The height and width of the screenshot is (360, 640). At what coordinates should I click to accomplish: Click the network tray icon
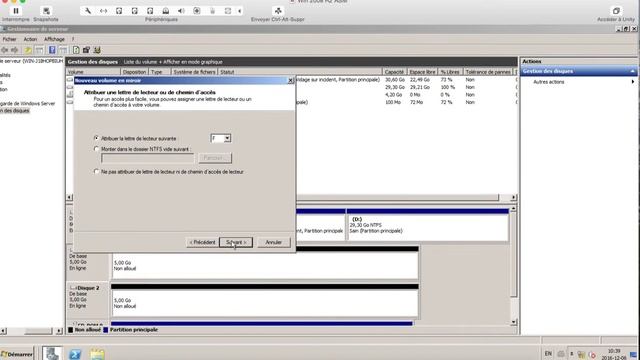point(581,354)
